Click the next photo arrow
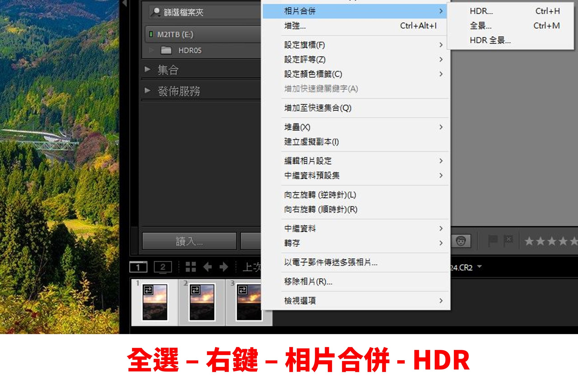 [x=224, y=267]
